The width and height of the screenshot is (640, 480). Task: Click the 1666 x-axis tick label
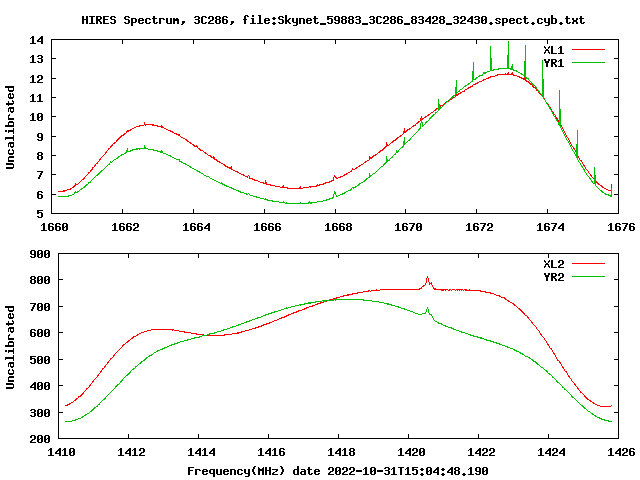(x=267, y=227)
